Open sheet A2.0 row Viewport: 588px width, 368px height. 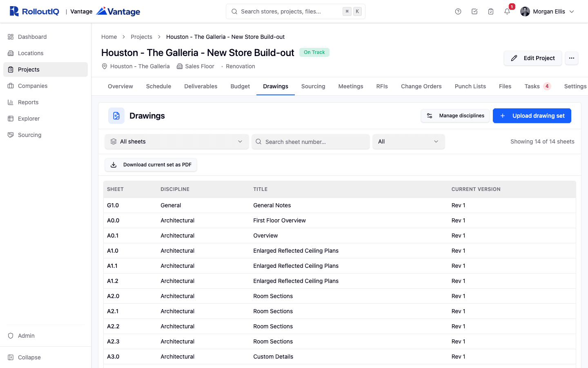click(340, 296)
